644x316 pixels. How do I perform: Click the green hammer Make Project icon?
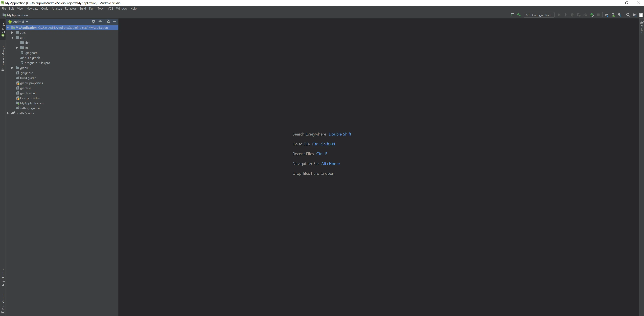click(x=519, y=15)
